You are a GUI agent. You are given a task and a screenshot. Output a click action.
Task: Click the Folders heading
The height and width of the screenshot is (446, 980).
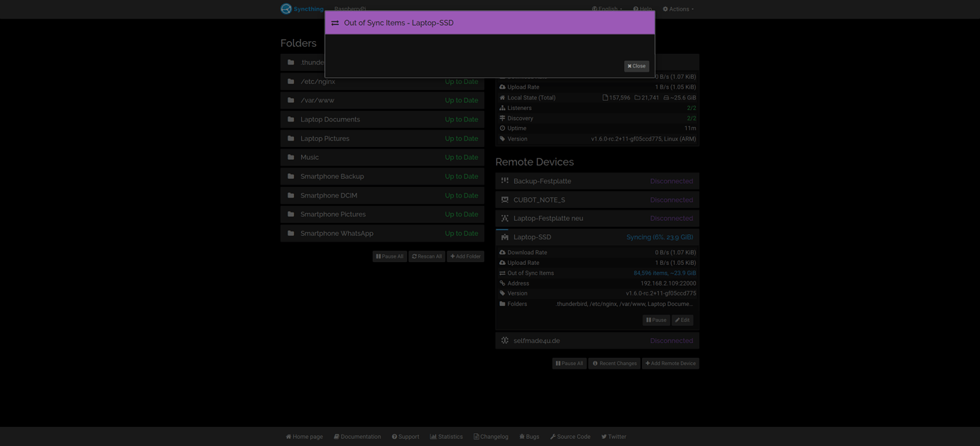click(x=298, y=43)
